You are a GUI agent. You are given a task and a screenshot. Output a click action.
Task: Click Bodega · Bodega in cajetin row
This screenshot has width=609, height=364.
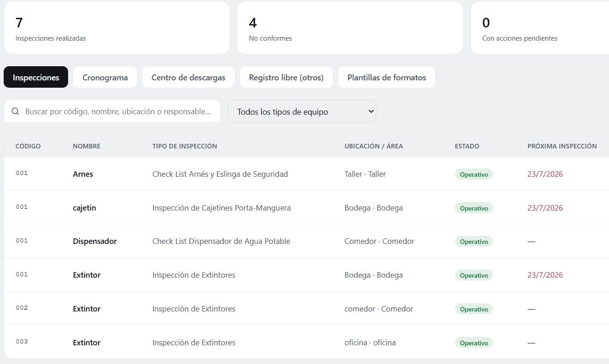point(374,208)
